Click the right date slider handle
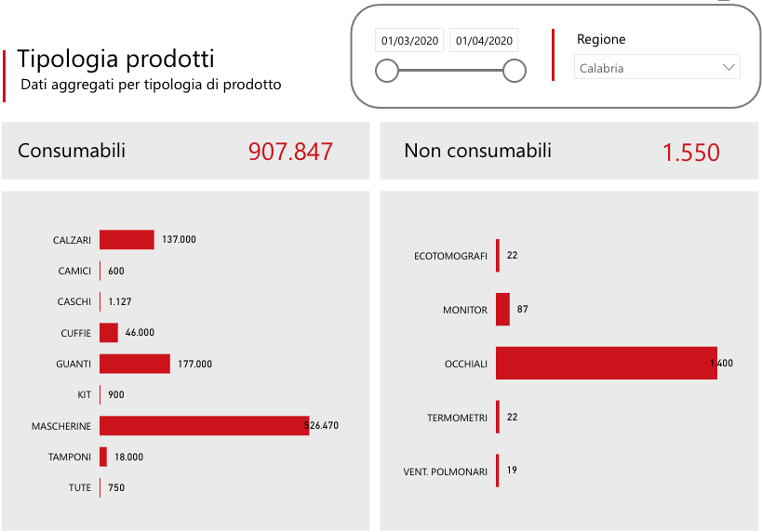The width and height of the screenshot is (762, 532). tap(514, 71)
